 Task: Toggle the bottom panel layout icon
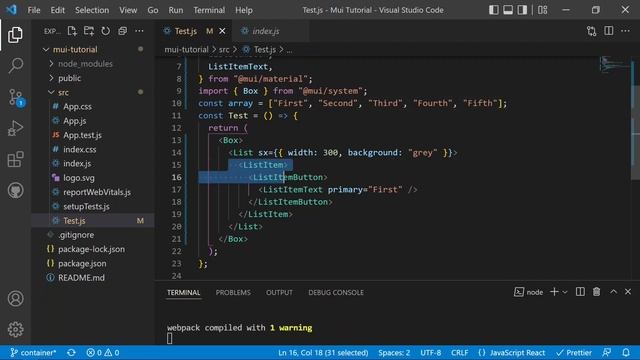508,10
